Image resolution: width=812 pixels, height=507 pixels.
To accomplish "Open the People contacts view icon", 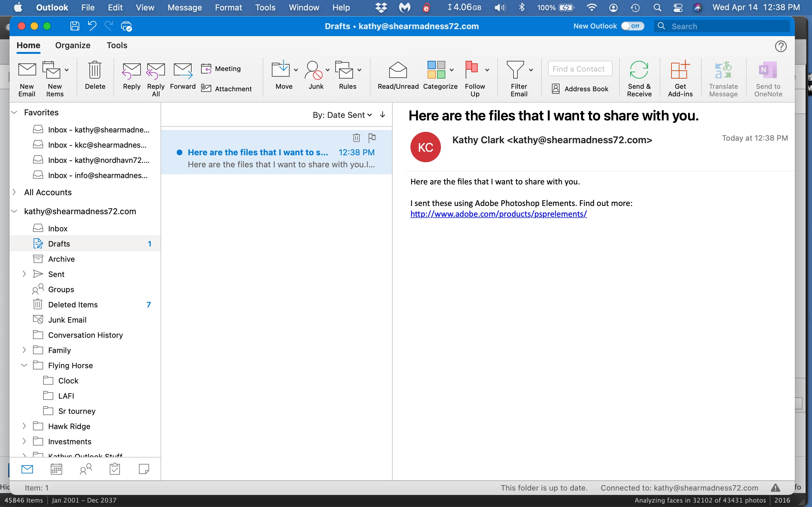I will point(86,469).
